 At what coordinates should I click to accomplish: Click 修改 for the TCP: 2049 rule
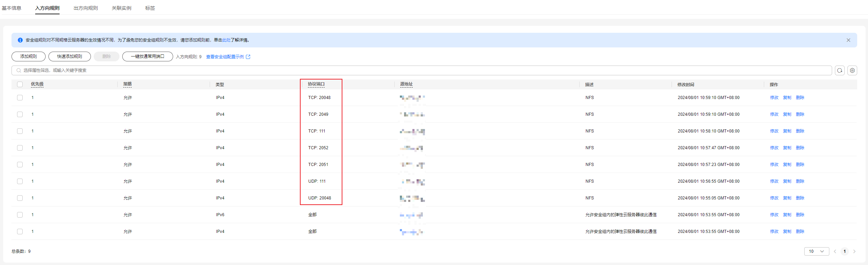pos(774,114)
